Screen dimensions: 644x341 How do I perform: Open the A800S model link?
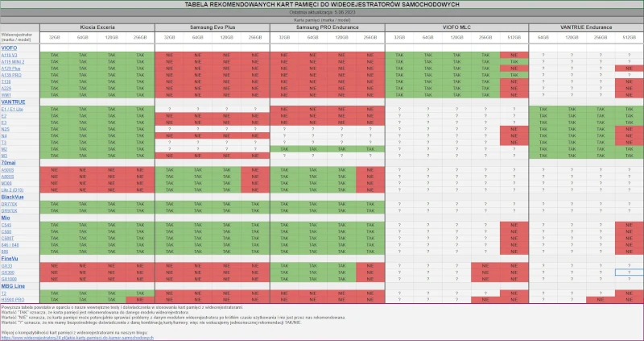pyautogui.click(x=7, y=177)
